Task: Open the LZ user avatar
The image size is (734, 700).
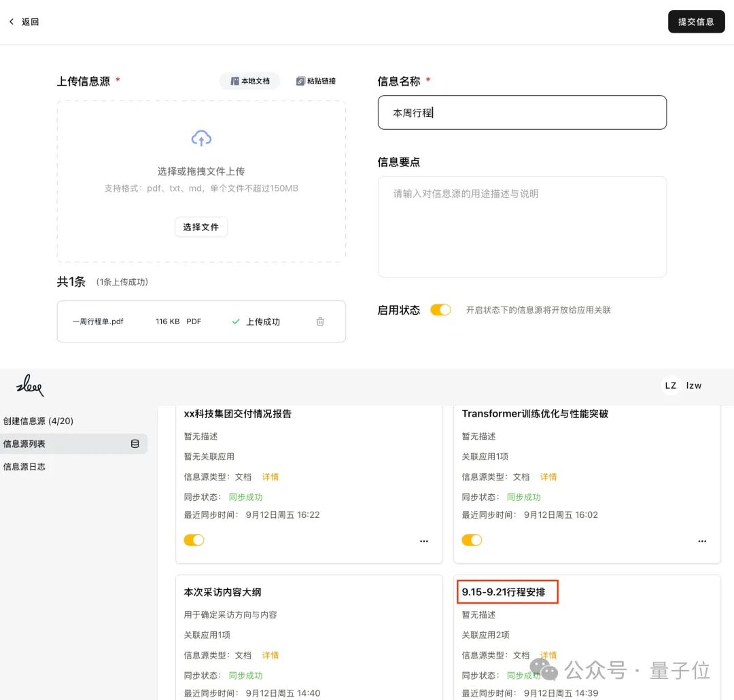Action: coord(670,385)
